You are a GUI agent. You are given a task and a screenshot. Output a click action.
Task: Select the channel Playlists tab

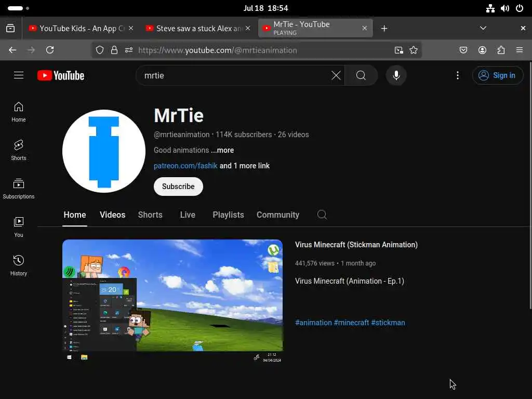click(x=229, y=215)
